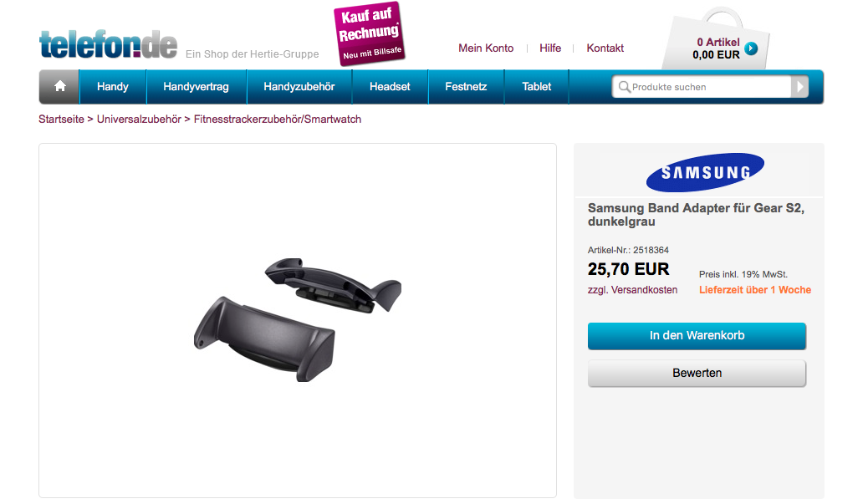863x504 pixels.
Task: Open cart via blue arrow icon
Action: (751, 48)
